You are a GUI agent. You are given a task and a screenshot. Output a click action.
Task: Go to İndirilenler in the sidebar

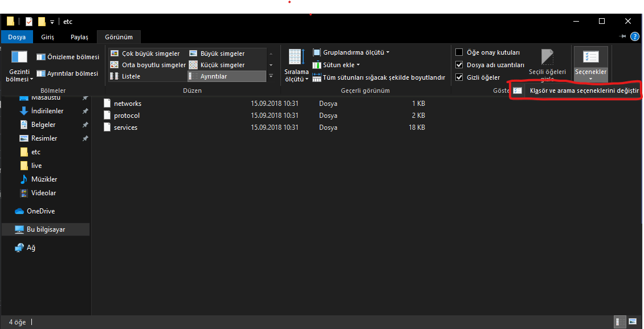pyautogui.click(x=47, y=111)
